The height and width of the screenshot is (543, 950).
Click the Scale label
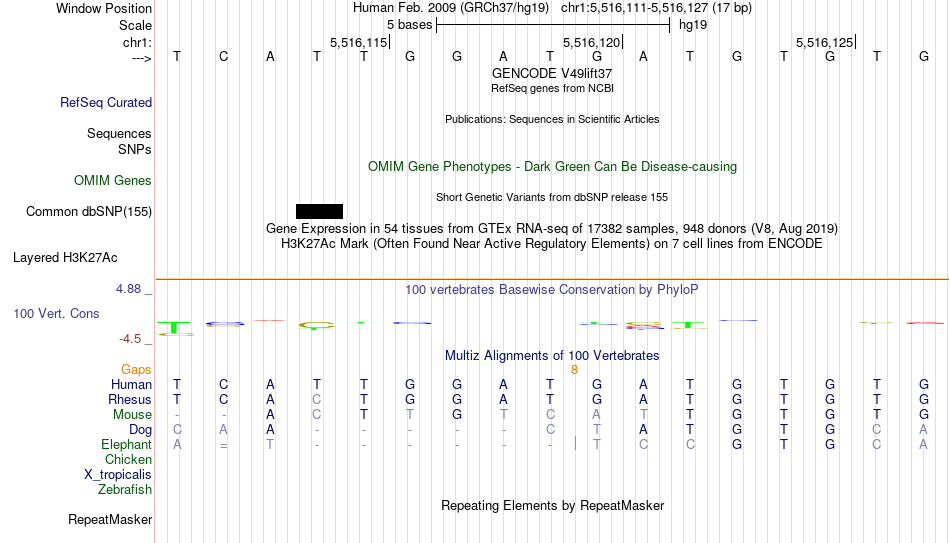[135, 25]
